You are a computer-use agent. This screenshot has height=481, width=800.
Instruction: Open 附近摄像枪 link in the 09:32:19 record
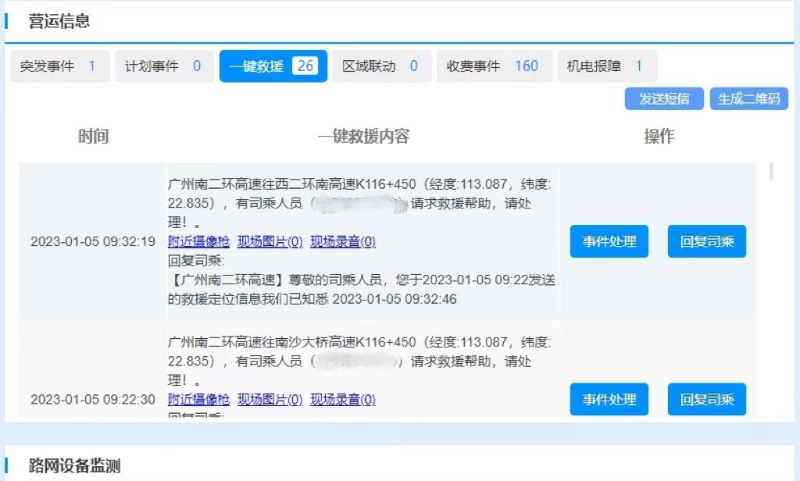pyautogui.click(x=198, y=242)
